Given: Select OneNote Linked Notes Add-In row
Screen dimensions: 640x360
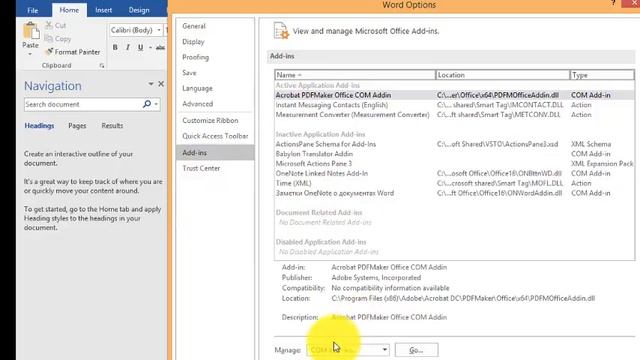Looking at the screenshot, I should click(454, 173).
